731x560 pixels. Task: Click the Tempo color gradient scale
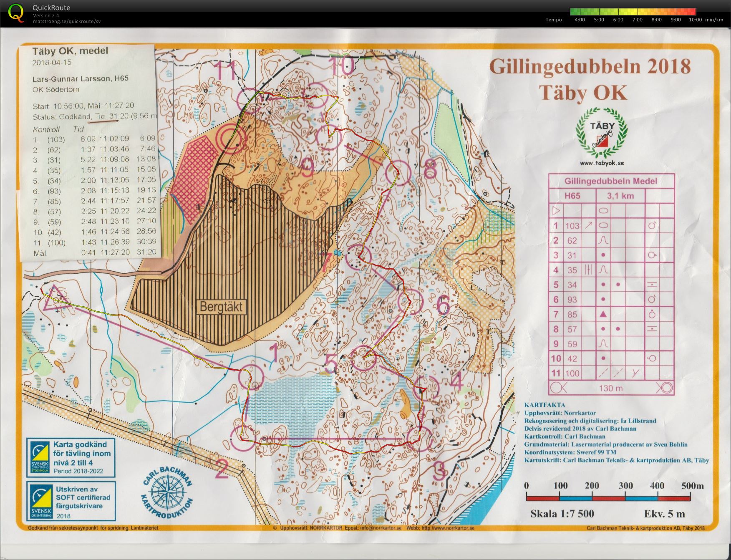633,12
